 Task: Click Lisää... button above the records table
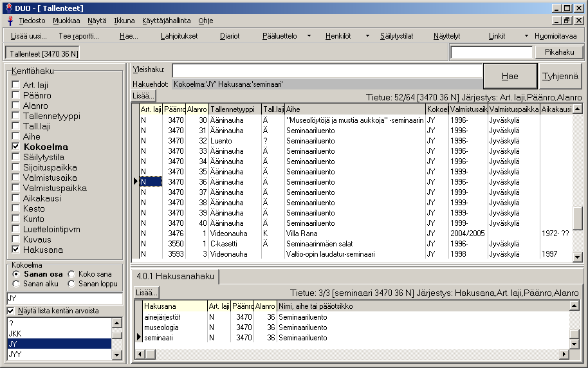143,96
